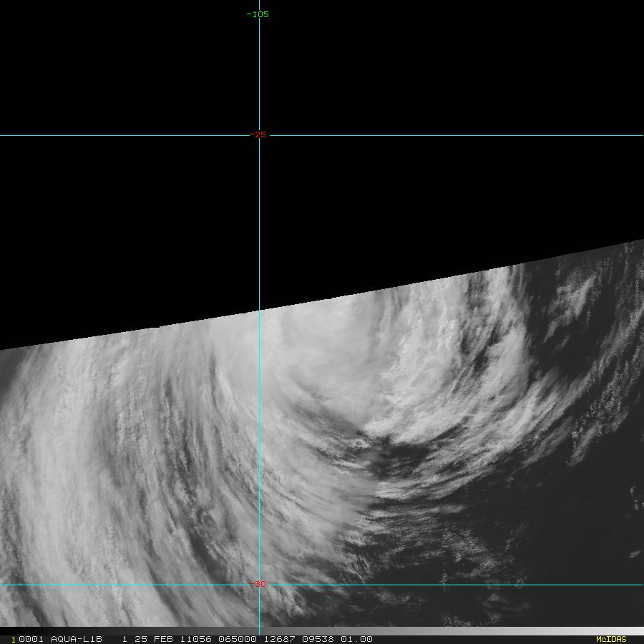Click the AQUA-L1B satellite name text
This screenshot has width=644, height=644.
click(x=77, y=639)
